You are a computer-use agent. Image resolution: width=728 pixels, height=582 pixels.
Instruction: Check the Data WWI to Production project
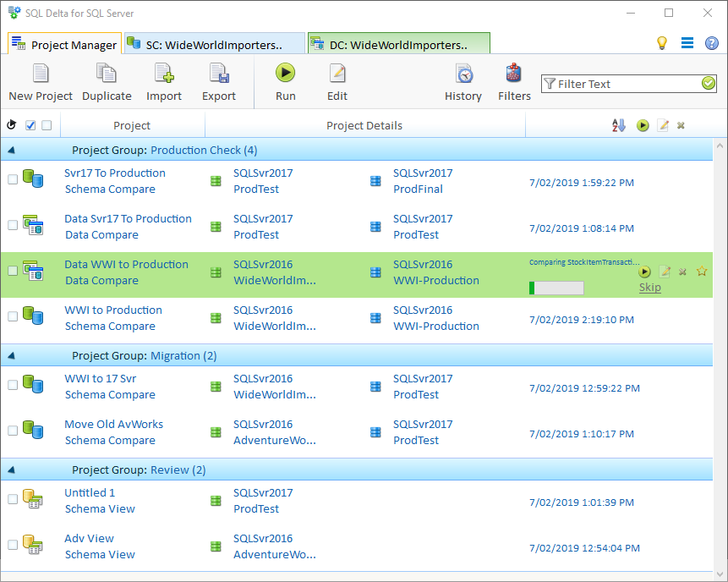pyautogui.click(x=13, y=271)
